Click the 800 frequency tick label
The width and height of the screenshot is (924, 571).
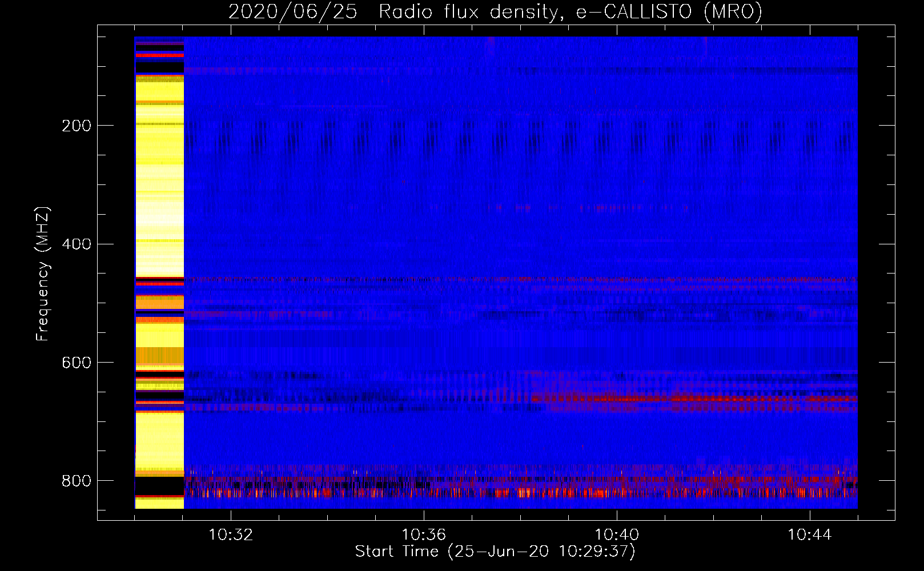[77, 481]
